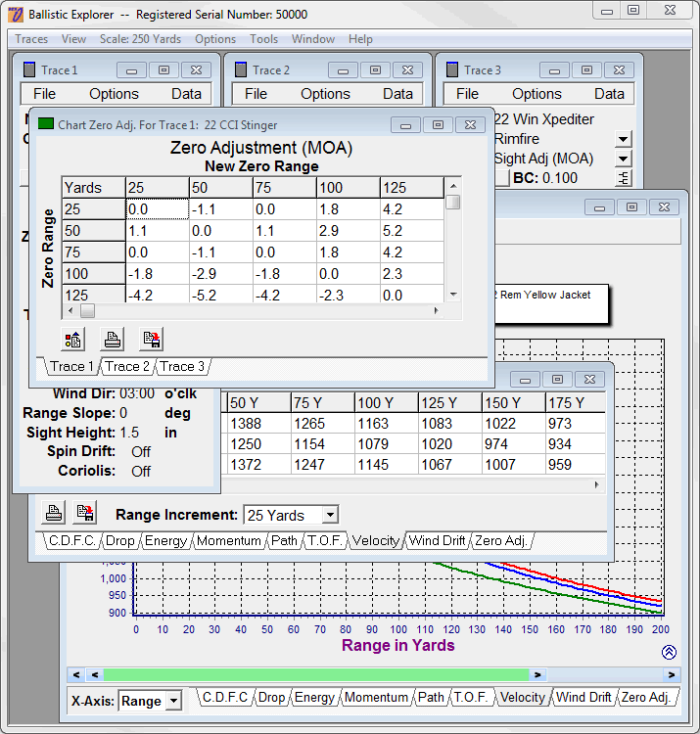
Task: Save the Zero Adjustment chart data to disk
Action: (151, 340)
